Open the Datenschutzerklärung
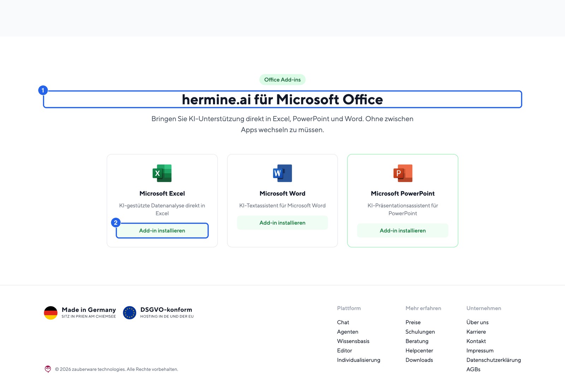 click(493, 360)
